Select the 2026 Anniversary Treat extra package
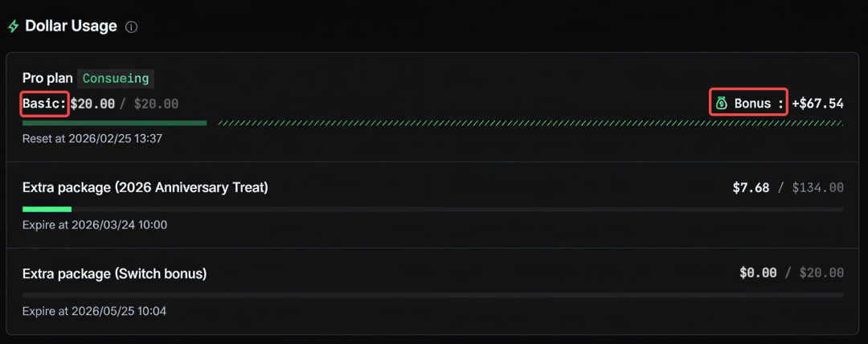The height and width of the screenshot is (344, 868). (x=145, y=188)
